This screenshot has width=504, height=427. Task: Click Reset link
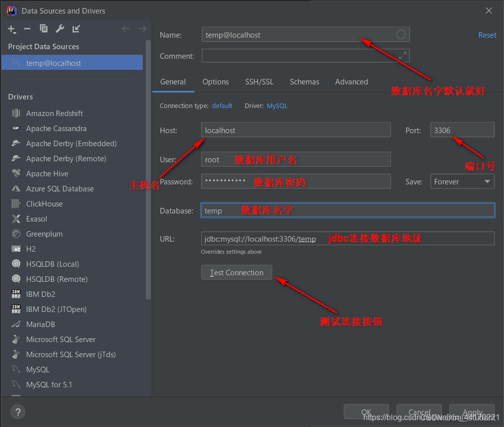(487, 35)
